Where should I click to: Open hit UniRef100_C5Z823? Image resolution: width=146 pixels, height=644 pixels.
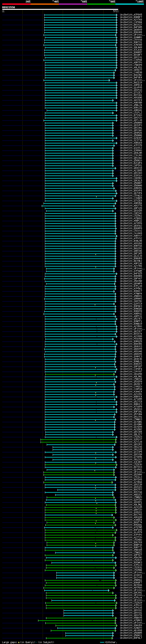(131, 437)
